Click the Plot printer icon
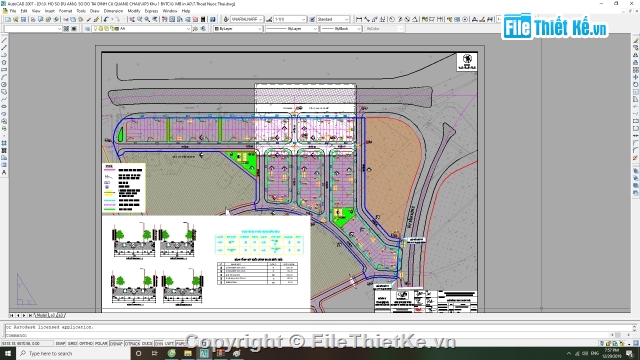Image resolution: width=640 pixels, height=360 pixels. coord(33,19)
